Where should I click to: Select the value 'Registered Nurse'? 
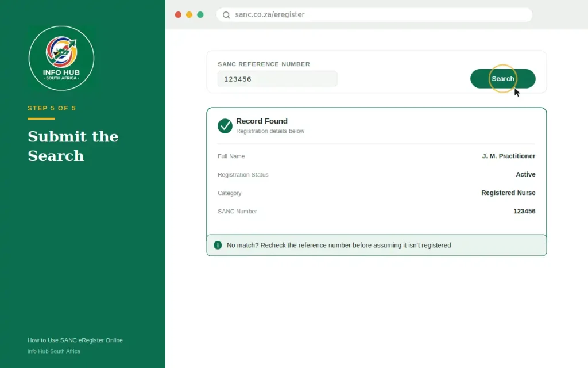pos(508,193)
